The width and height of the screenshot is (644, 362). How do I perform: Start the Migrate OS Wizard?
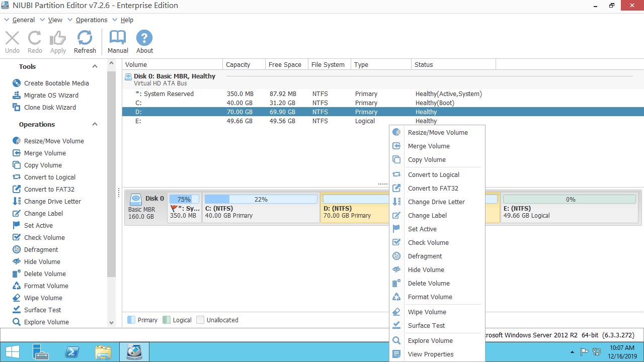point(51,96)
